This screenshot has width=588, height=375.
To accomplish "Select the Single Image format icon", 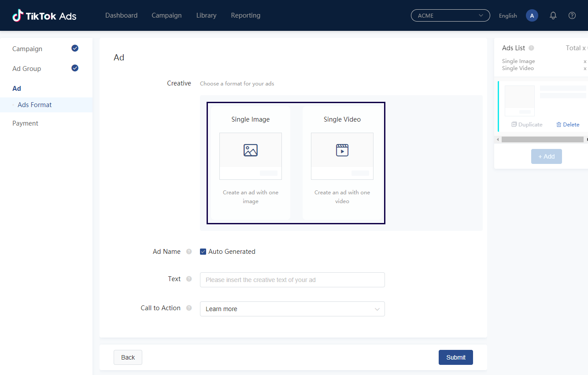I will [x=251, y=150].
